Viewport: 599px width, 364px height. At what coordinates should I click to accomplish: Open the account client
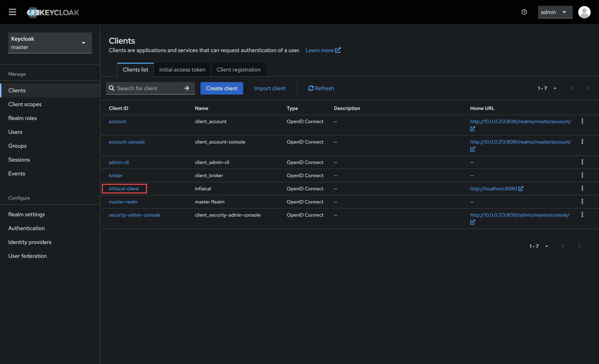[117, 121]
